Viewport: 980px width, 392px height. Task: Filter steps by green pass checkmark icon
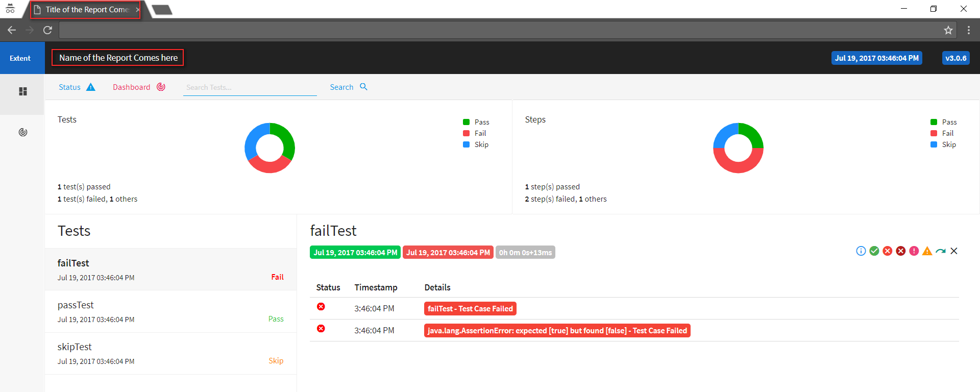[x=874, y=251]
